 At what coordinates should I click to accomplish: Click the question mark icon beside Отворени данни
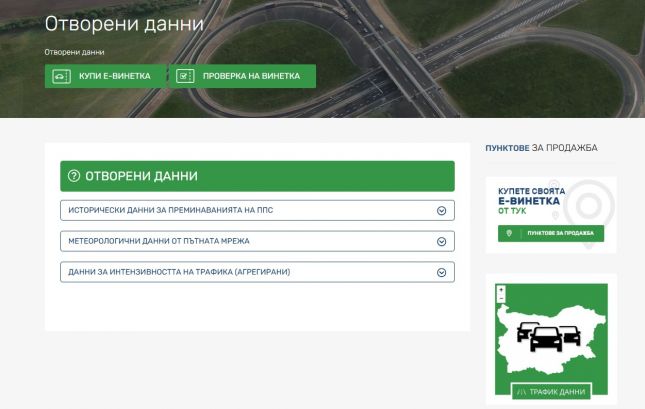pos(73,176)
